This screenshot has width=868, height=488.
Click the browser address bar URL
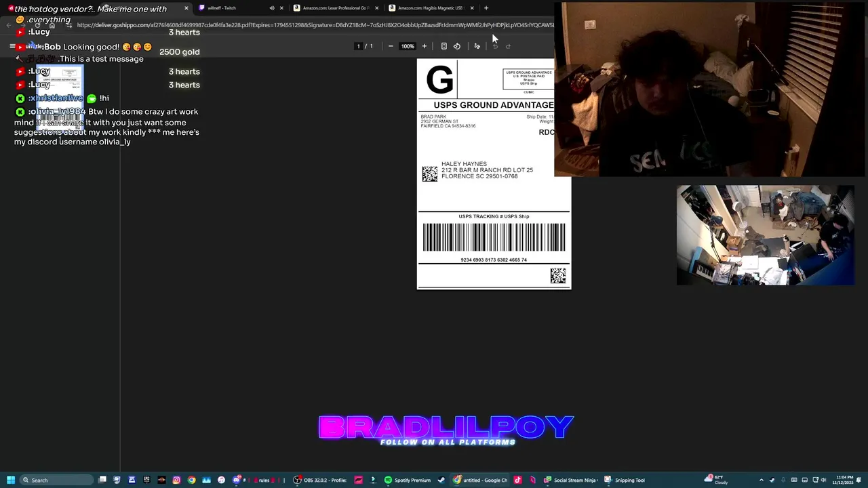point(315,25)
